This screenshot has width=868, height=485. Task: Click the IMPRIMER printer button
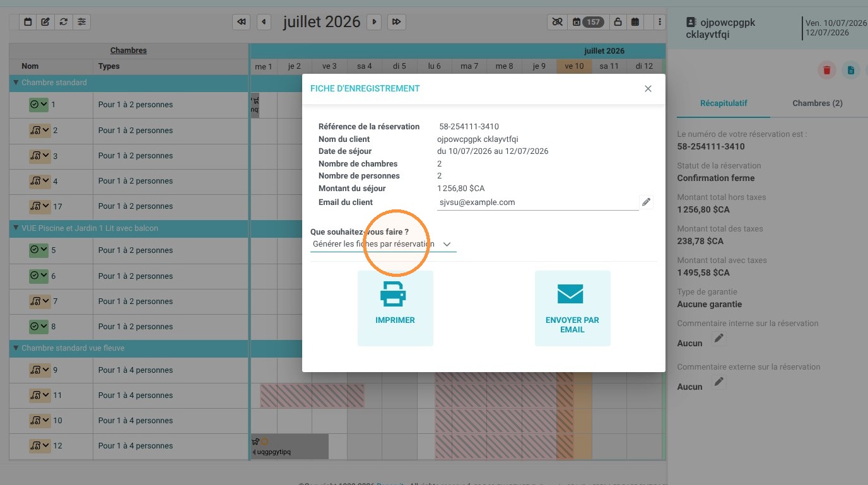click(x=395, y=308)
